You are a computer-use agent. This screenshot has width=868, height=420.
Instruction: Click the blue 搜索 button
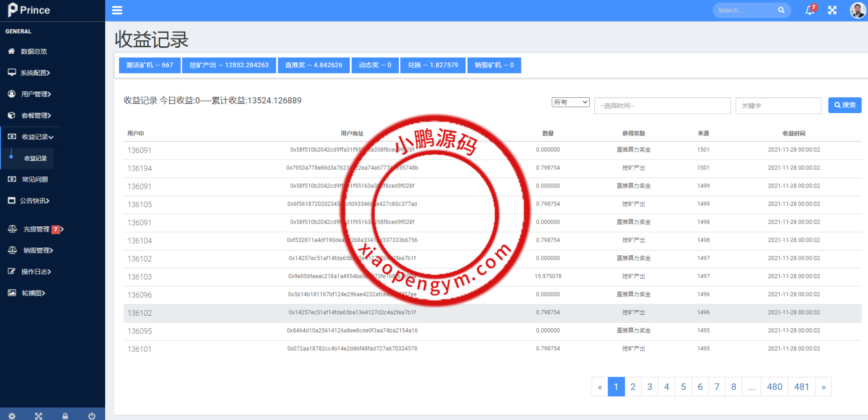point(845,105)
